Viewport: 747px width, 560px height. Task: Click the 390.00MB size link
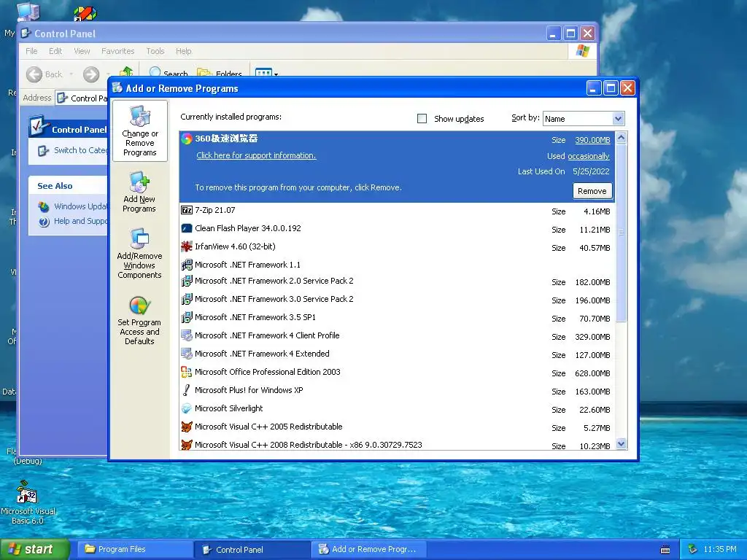point(592,140)
